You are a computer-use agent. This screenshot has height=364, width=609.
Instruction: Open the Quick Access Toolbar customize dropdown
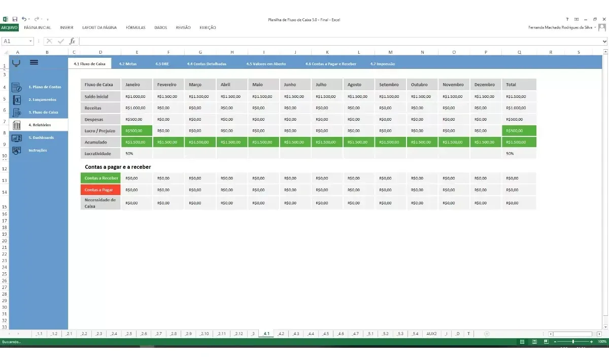(47, 20)
